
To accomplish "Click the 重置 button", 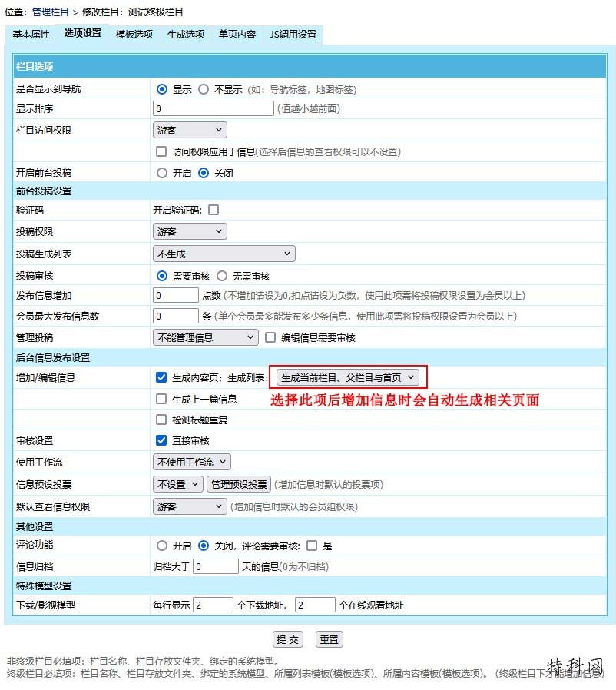I will click(329, 639).
